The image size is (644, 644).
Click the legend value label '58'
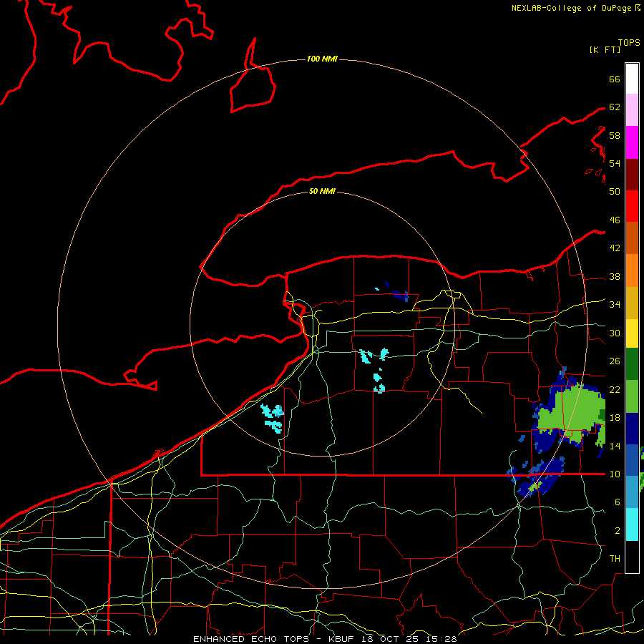(615, 135)
